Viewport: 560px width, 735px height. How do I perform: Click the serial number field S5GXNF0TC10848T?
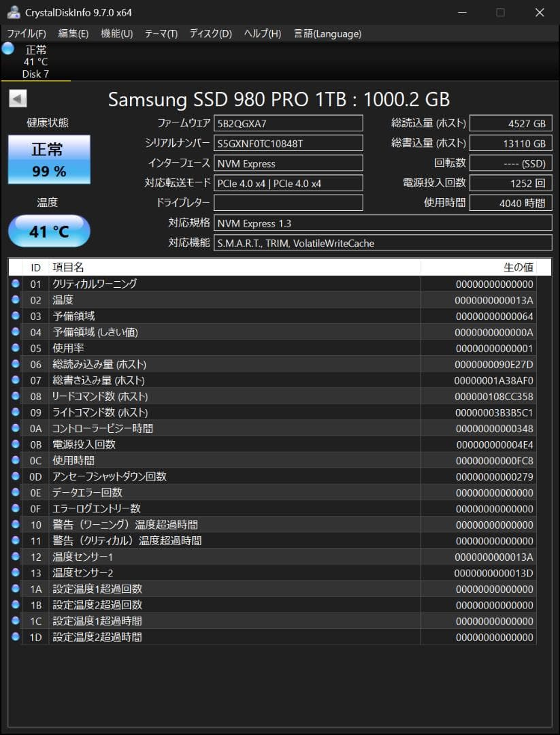[x=289, y=144]
